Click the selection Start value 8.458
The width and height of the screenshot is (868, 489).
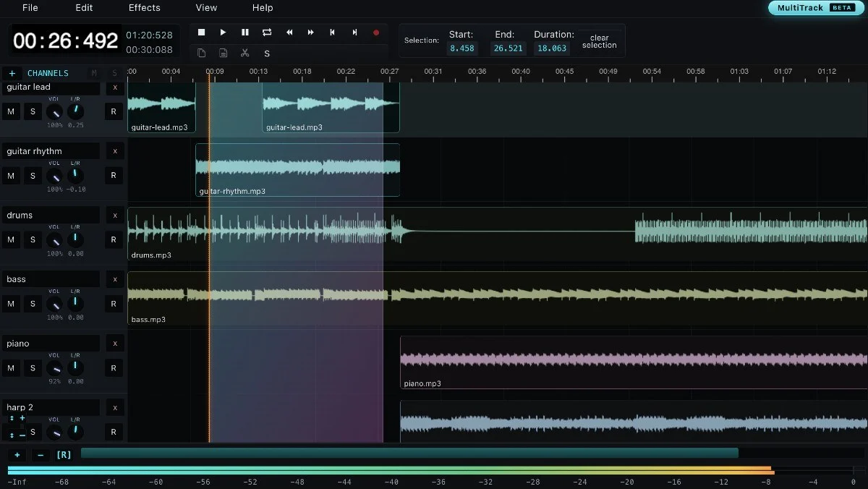pyautogui.click(x=461, y=48)
